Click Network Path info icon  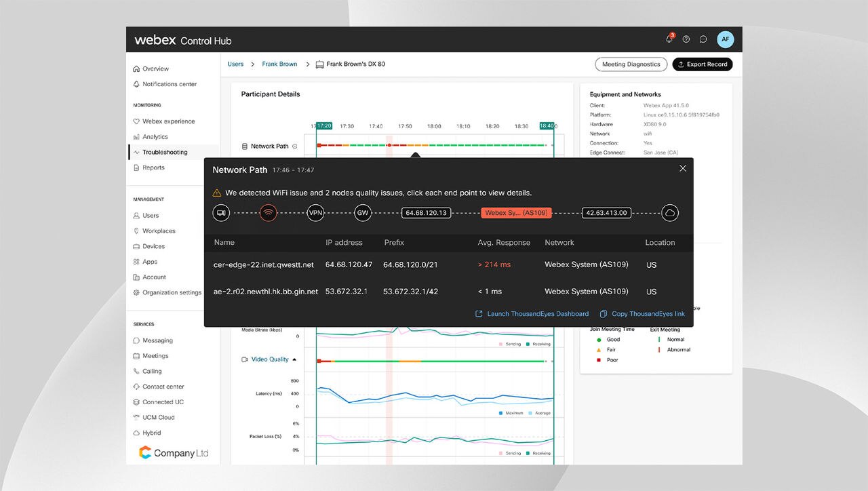[x=294, y=146]
